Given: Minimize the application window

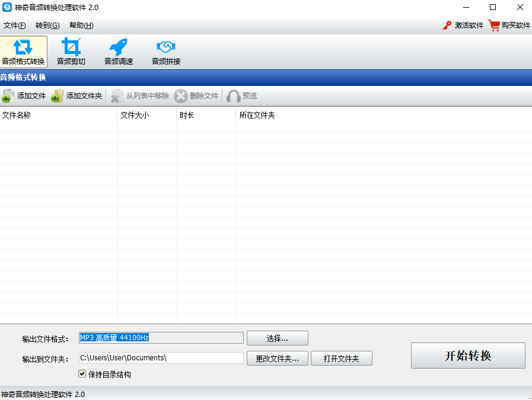Looking at the screenshot, I should point(466,7).
